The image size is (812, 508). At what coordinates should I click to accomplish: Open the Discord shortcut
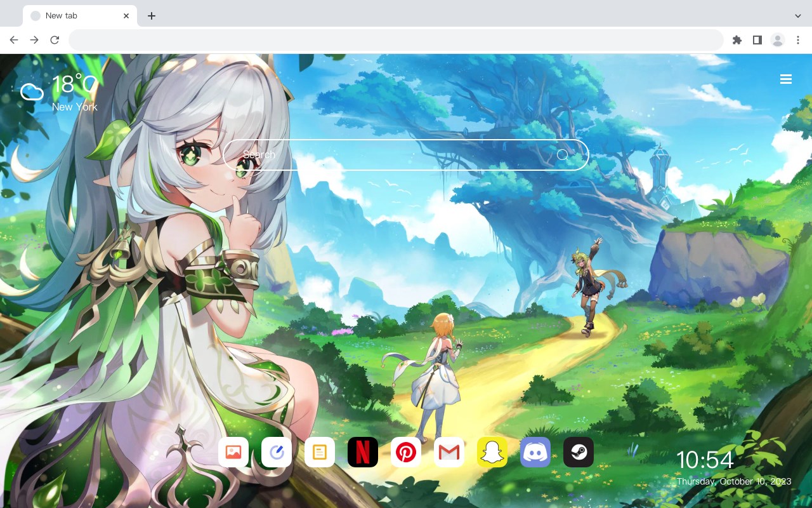point(535,452)
